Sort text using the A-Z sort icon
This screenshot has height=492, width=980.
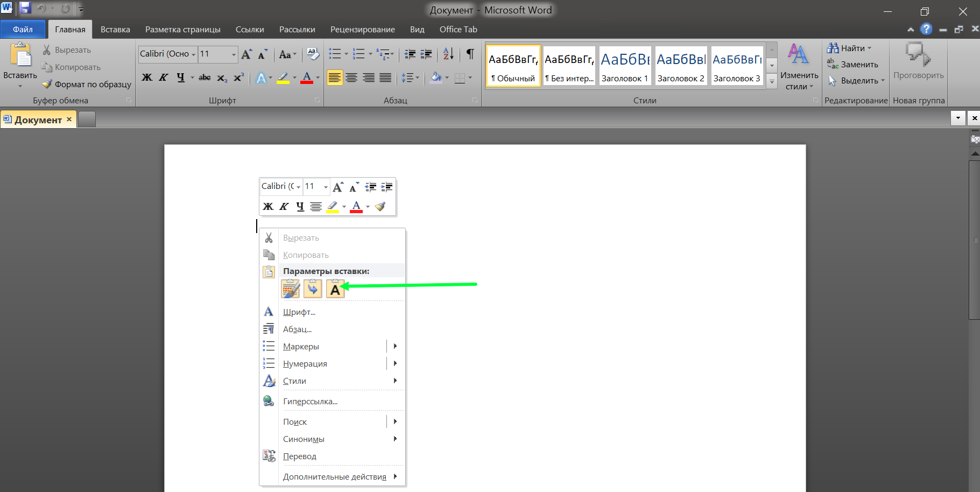click(x=448, y=54)
